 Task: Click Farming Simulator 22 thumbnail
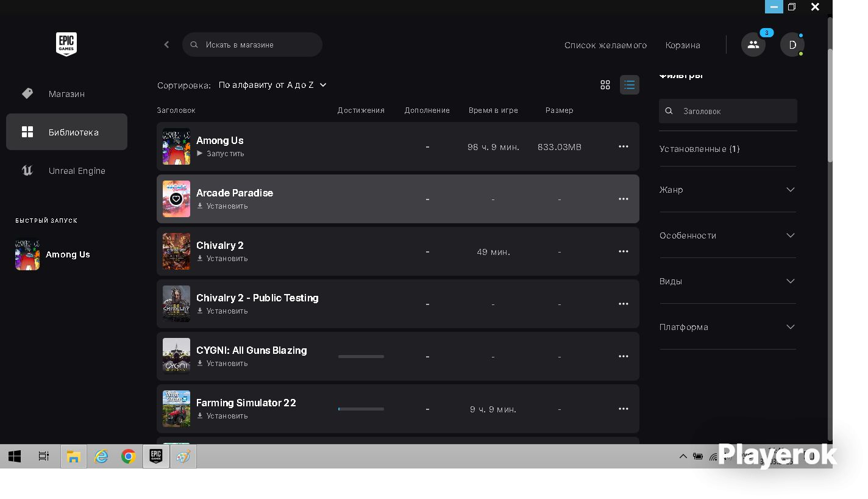pos(176,409)
